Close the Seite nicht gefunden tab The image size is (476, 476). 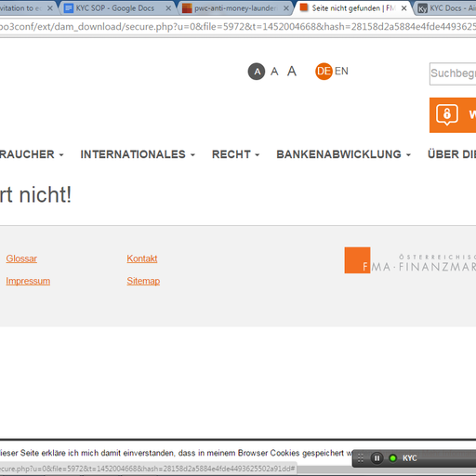(x=403, y=8)
